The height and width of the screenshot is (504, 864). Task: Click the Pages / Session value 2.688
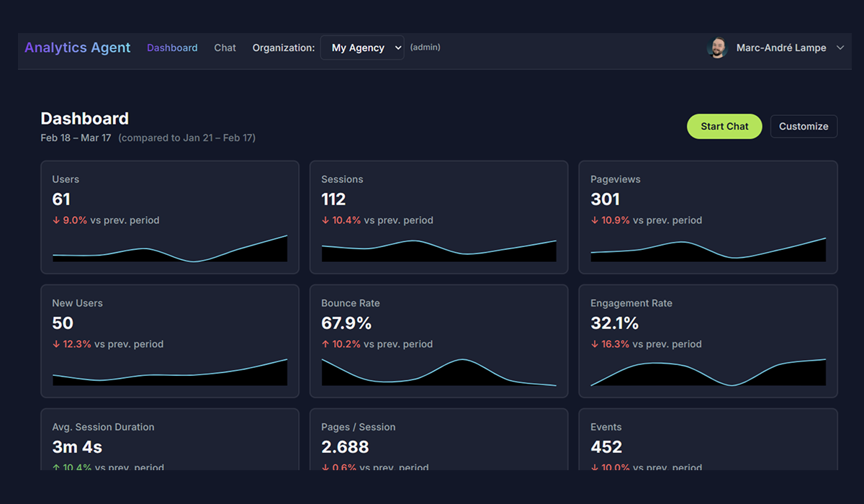(x=345, y=447)
